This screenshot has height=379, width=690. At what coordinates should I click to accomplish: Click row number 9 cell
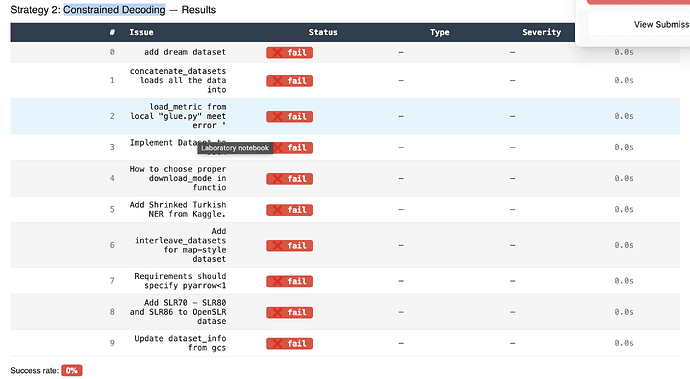[x=112, y=343]
